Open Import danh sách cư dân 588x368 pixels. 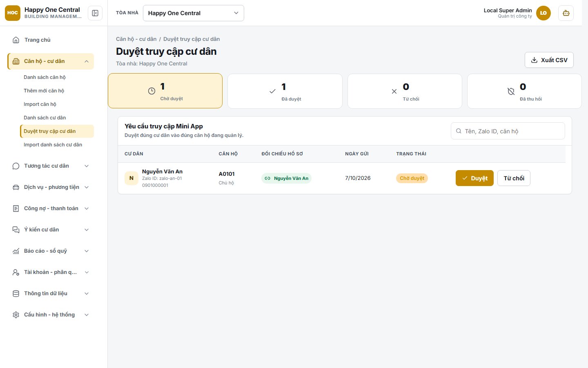pyautogui.click(x=57, y=145)
